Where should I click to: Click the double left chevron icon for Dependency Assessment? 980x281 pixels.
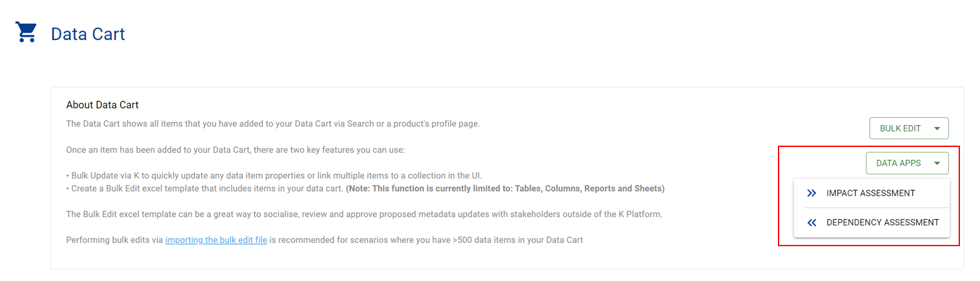click(812, 223)
